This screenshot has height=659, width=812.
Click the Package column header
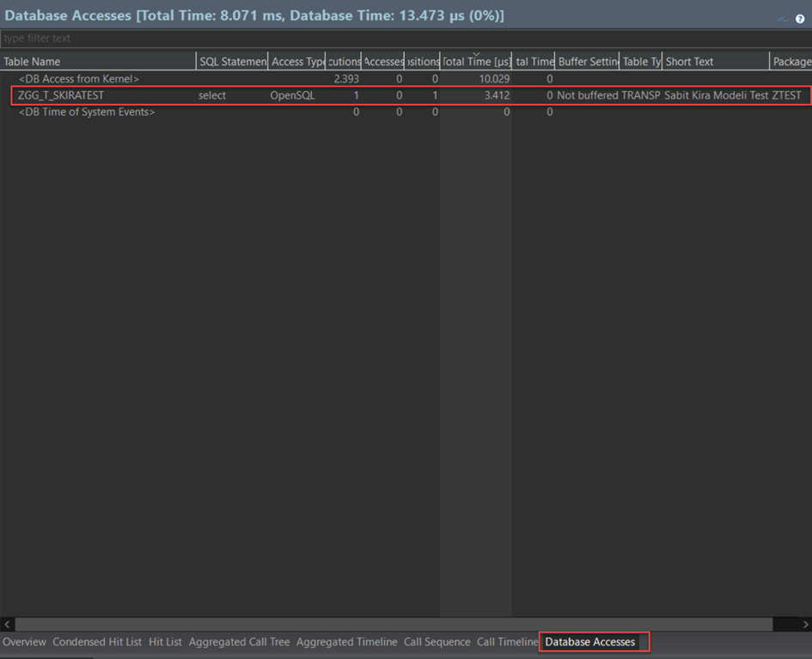click(791, 62)
